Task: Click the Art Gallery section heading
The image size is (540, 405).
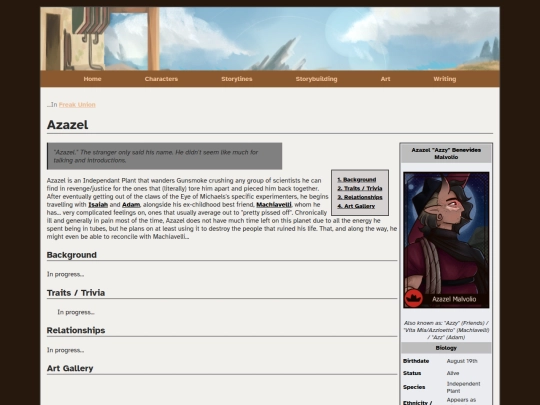Action: coord(70,368)
